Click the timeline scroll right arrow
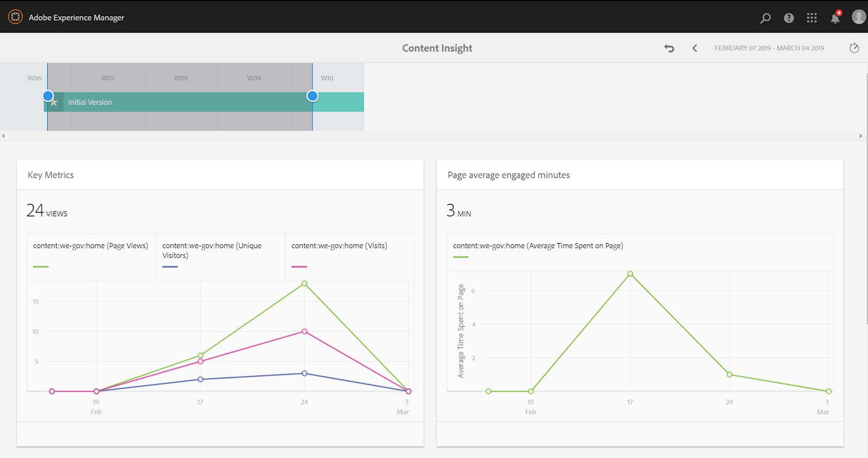 pos(860,136)
